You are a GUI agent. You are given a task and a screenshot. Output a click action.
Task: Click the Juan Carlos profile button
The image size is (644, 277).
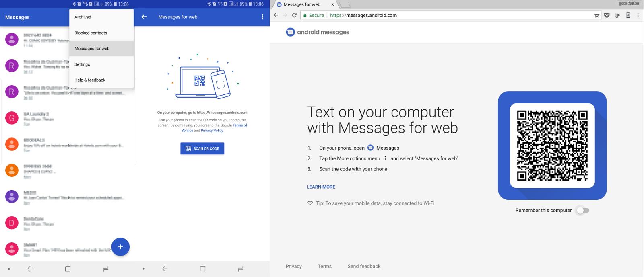tap(629, 4)
